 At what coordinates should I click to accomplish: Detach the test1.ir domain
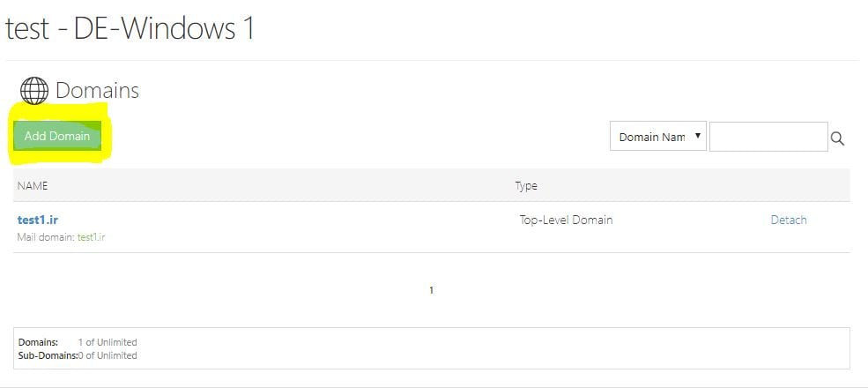[x=789, y=220]
